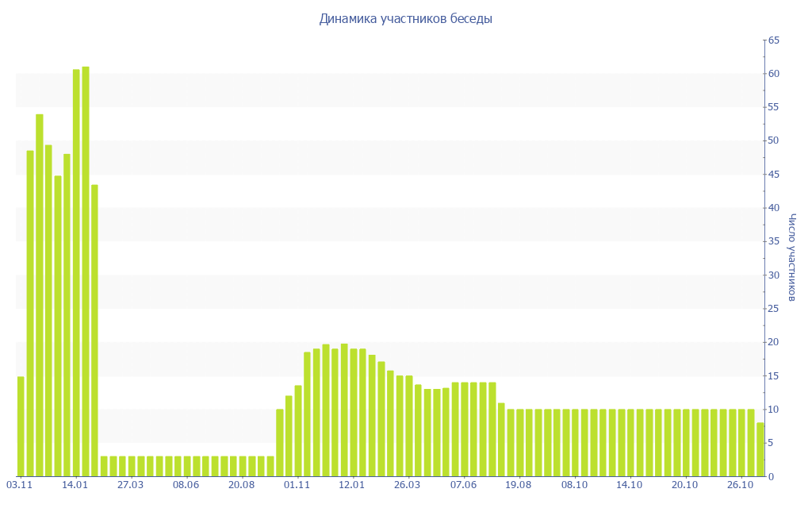This screenshot has height=508, width=812.
Task: Select the last, shorter bar at far right
Action: pyautogui.click(x=760, y=449)
